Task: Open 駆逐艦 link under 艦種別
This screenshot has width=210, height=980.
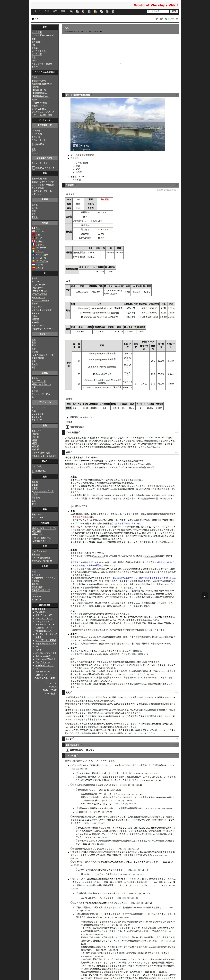Action: click(34, 205)
